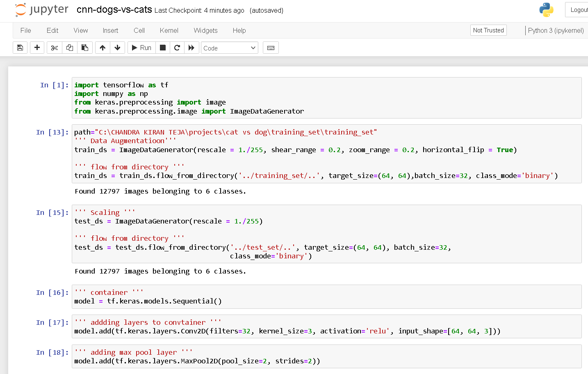Screen dimensions: 588x374
Task: Select the Sequential container cell In [16]
Action: pyautogui.click(x=327, y=296)
